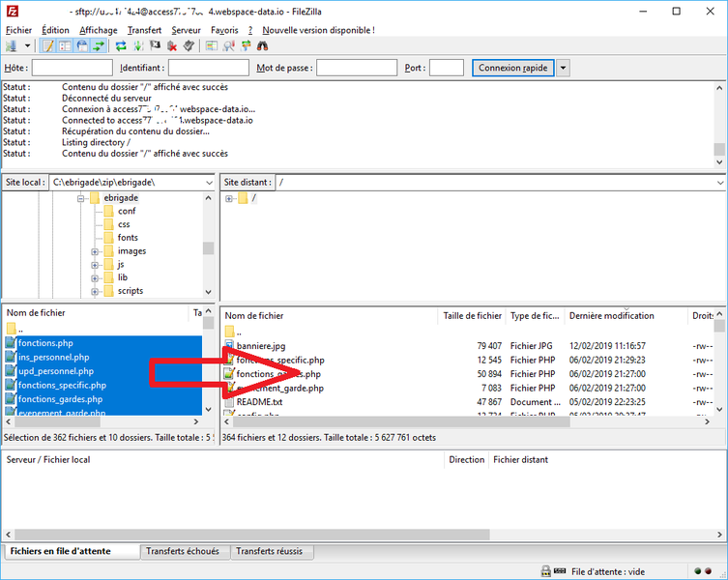Select the conf folder in local tree

[127, 212]
